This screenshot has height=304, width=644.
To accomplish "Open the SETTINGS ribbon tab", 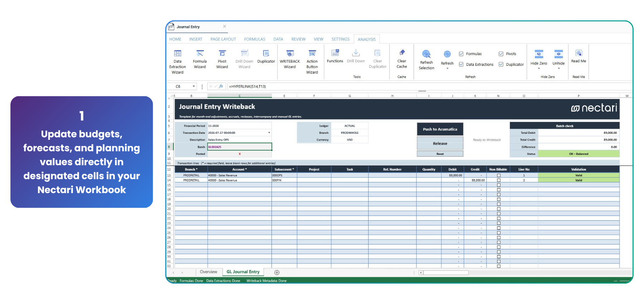I will coord(341,39).
